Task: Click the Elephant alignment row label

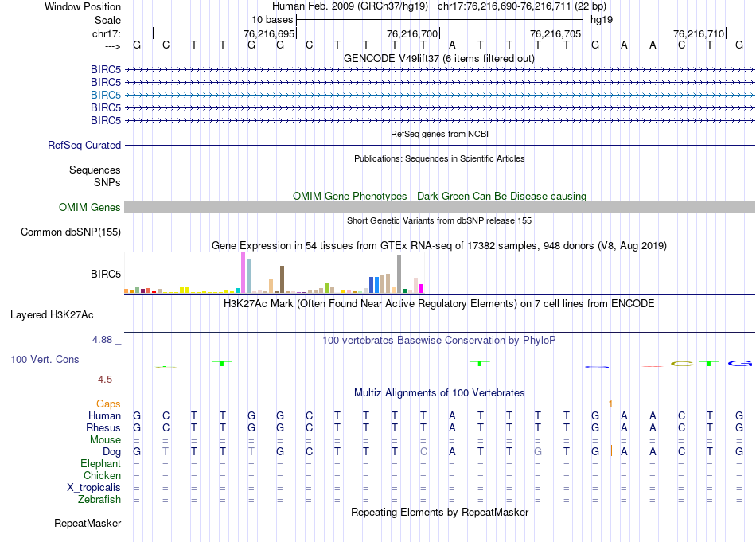Action: click(100, 464)
